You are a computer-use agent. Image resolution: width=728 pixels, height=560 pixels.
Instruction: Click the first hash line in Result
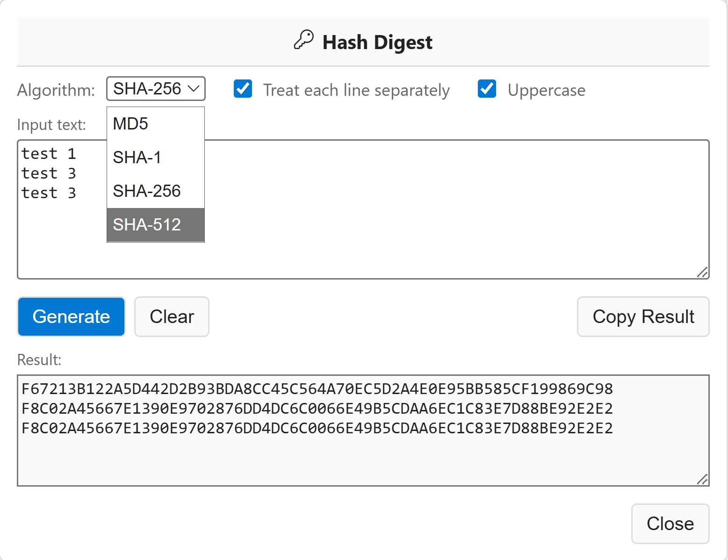(317, 389)
